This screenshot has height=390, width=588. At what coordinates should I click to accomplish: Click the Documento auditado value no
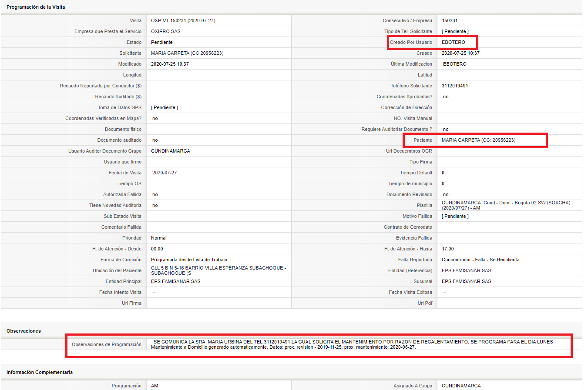[155, 140]
